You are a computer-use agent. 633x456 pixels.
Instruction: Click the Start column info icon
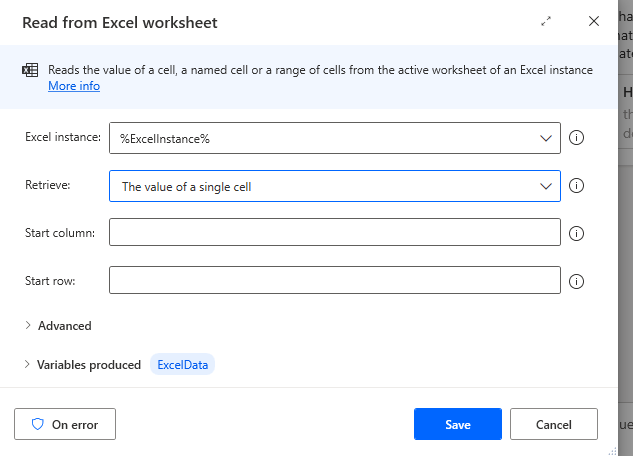coord(576,233)
